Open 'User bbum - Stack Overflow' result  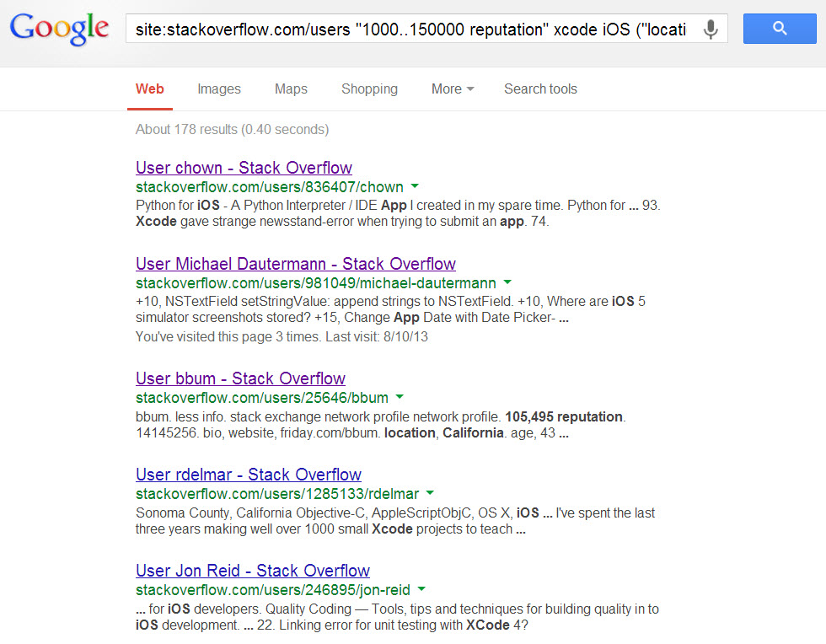[x=241, y=378]
